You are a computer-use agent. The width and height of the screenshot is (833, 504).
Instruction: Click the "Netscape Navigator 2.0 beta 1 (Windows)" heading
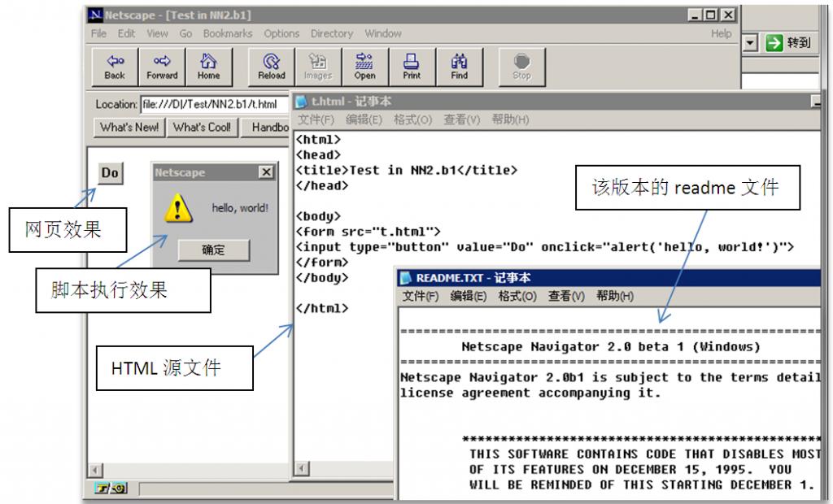click(611, 347)
